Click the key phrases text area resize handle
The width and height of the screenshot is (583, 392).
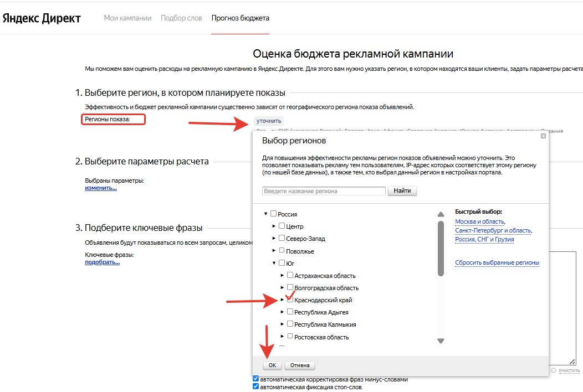click(572, 362)
